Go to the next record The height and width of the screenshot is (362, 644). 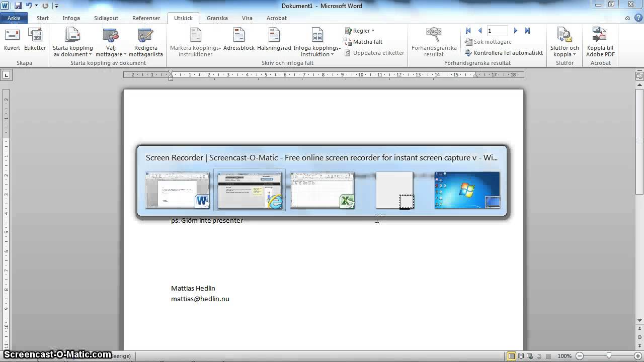(x=516, y=31)
